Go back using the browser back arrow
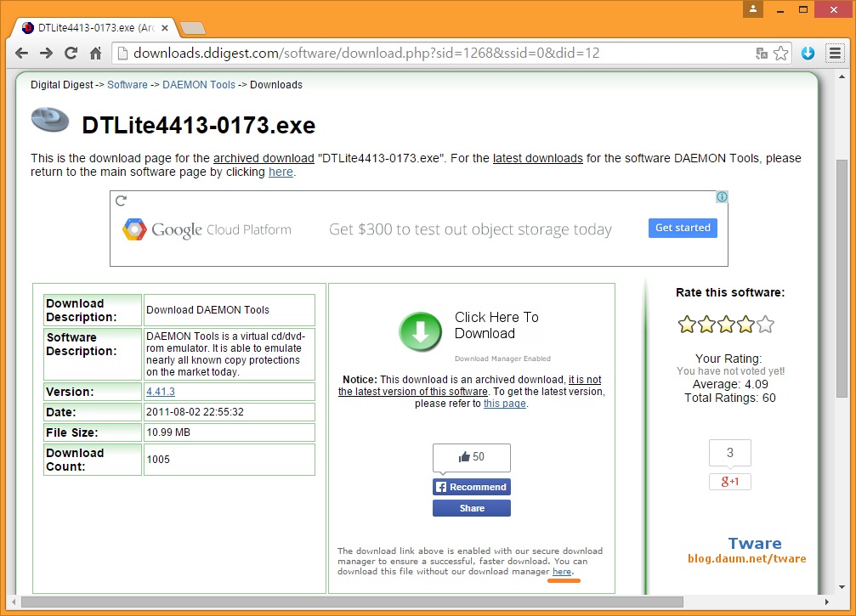This screenshot has width=856, height=616. point(22,53)
